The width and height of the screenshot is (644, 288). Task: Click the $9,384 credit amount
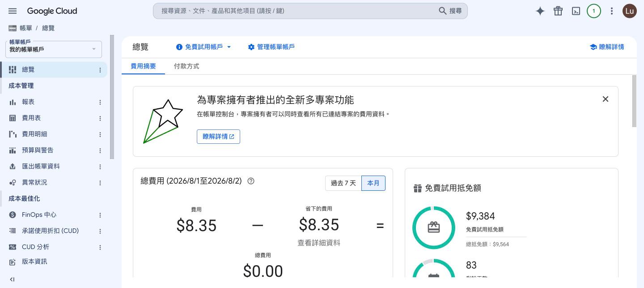pos(480,216)
